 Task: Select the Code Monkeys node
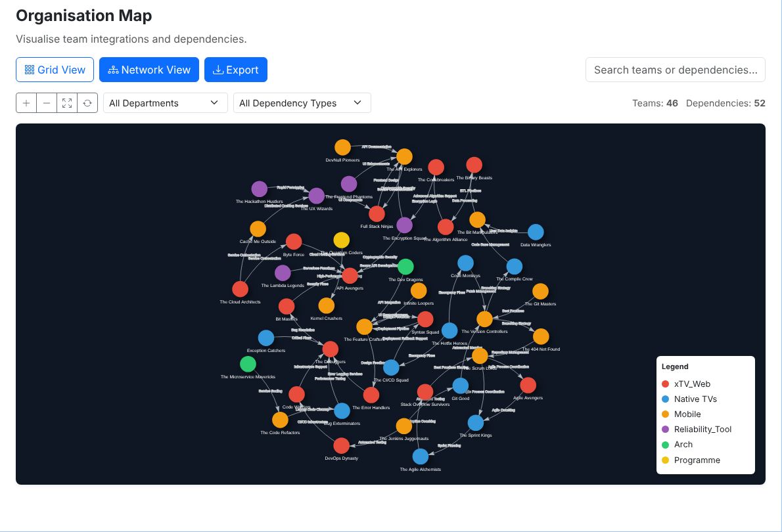[465, 263]
